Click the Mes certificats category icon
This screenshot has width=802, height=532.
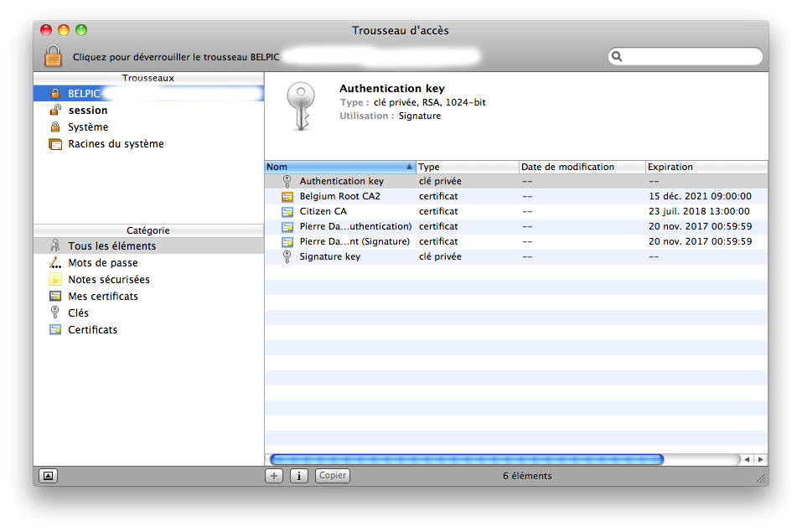click(55, 297)
